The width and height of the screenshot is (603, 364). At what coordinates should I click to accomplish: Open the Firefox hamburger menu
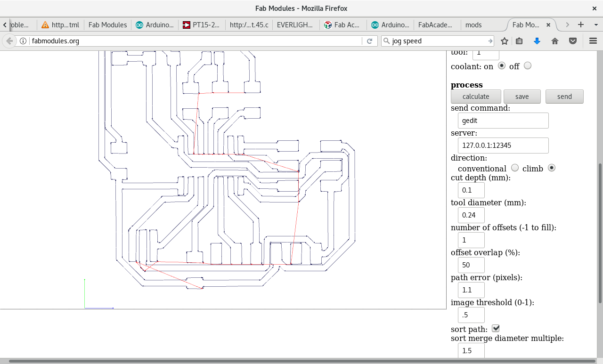coord(593,41)
